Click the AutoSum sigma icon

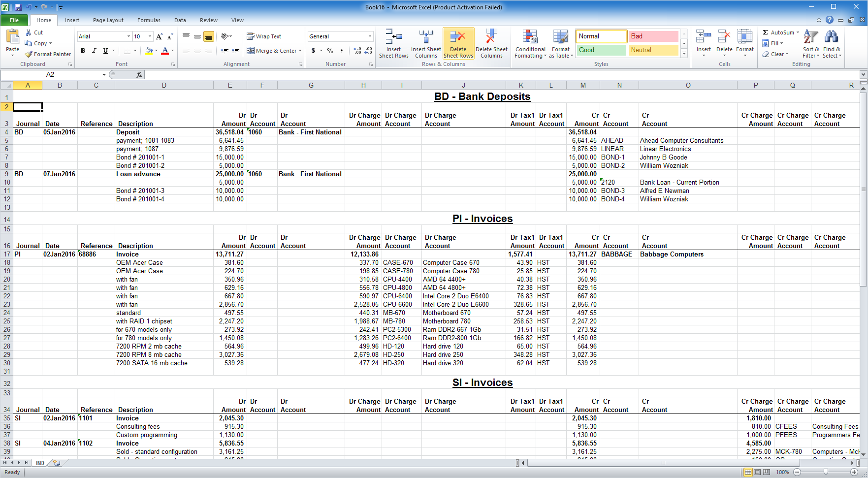click(766, 32)
